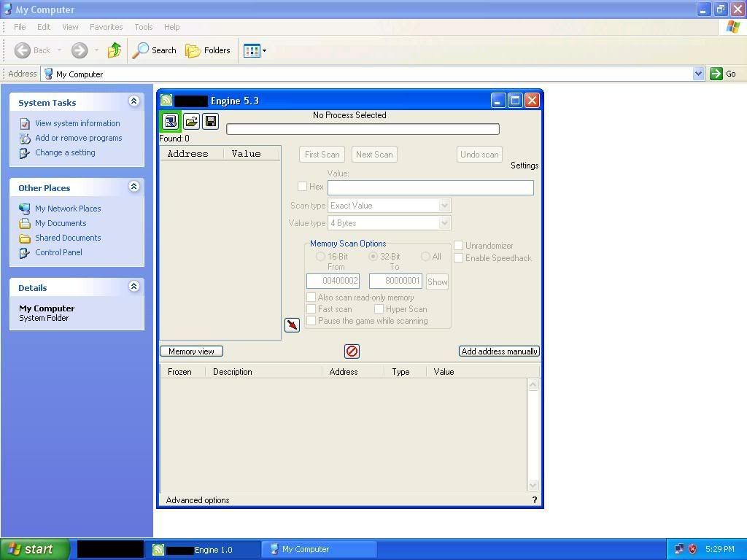
Task: Open the Favorites menu
Action: tap(106, 27)
